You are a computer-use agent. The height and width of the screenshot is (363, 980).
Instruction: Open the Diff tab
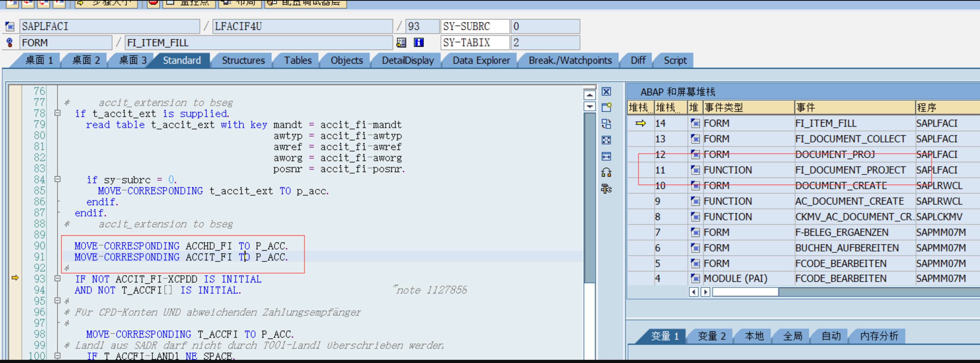pos(638,61)
